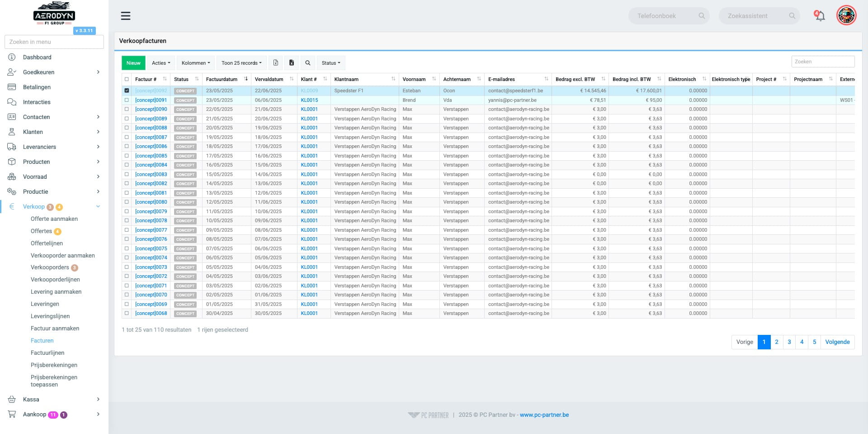Click the toolbar search magnifier button
This screenshot has height=434, width=868.
click(x=308, y=63)
